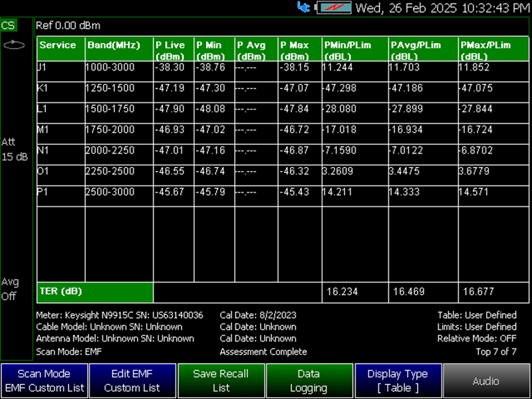532x399 pixels.
Task: Click the P Max value -47.84
Action: click(x=295, y=108)
